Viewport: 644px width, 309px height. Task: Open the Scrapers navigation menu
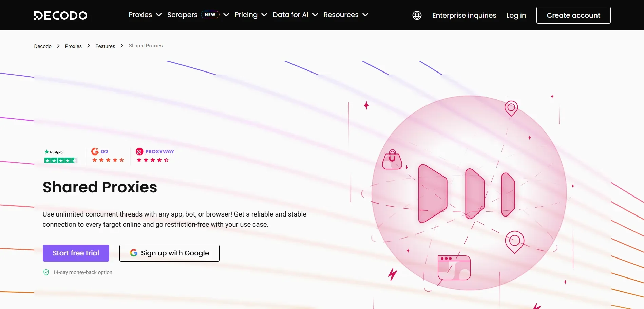pos(182,15)
